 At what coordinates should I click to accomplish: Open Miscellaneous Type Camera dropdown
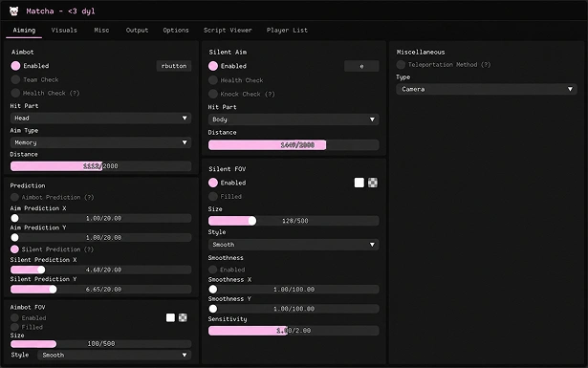[487, 89]
